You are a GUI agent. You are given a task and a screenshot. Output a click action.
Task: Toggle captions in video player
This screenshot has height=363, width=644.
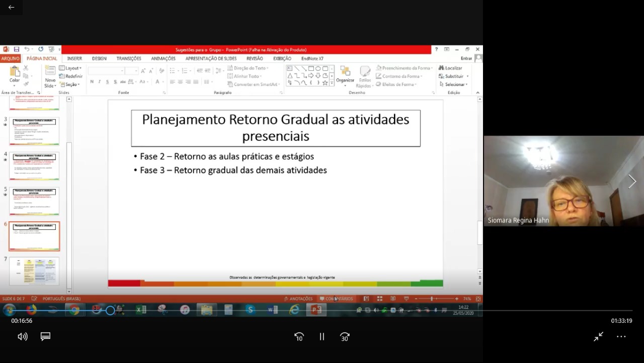coord(45,336)
